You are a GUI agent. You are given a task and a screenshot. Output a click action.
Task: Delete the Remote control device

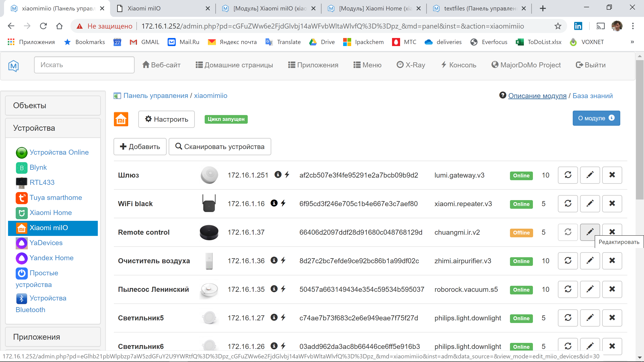pyautogui.click(x=612, y=232)
